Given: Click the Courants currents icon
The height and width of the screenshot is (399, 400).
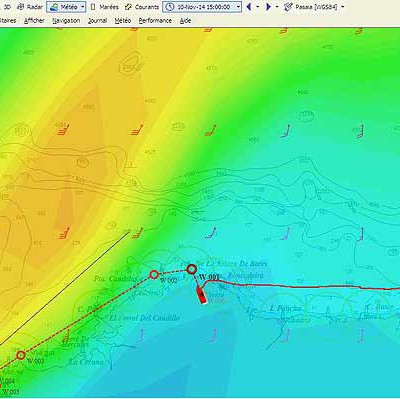Looking at the screenshot, I should pos(128,7).
